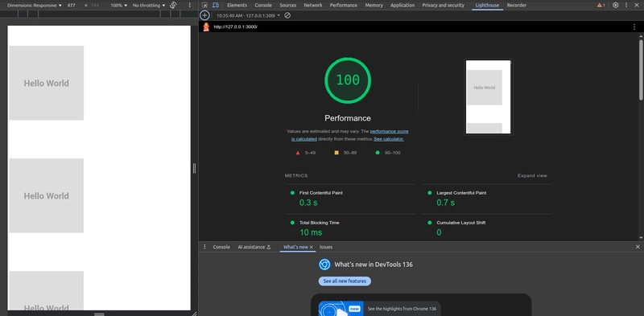Open the Issues drawer tab
This screenshot has height=316, width=644.
pyautogui.click(x=326, y=247)
